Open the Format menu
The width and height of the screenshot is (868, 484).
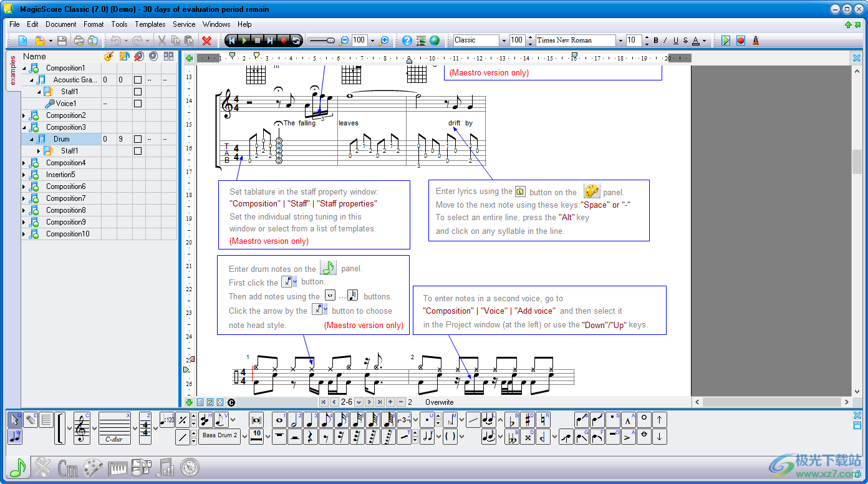click(x=94, y=24)
